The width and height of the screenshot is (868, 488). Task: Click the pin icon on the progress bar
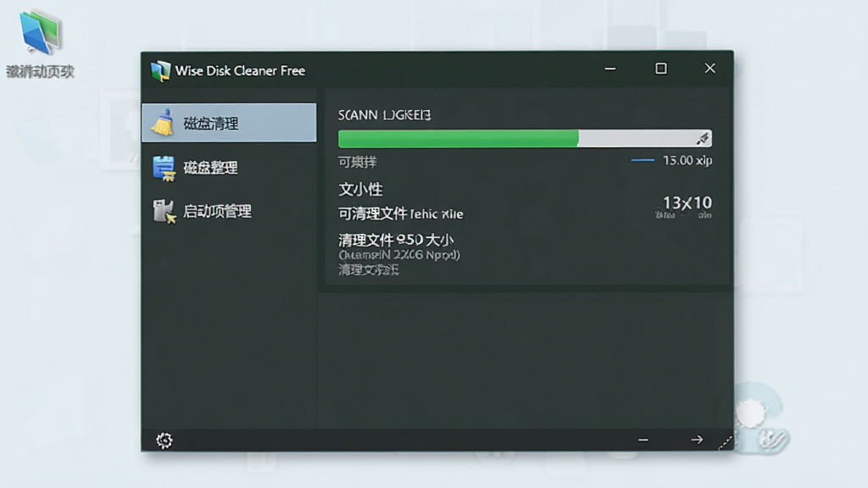[703, 138]
